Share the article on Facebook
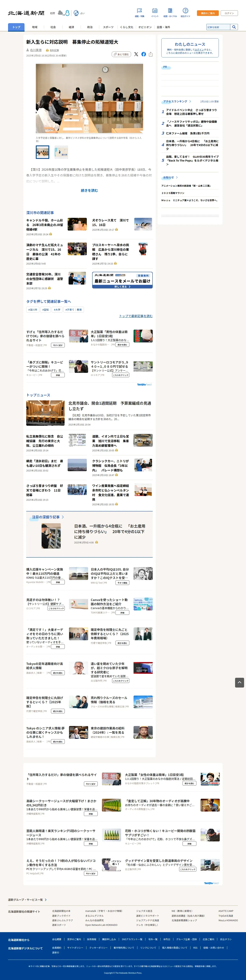 (143, 54)
